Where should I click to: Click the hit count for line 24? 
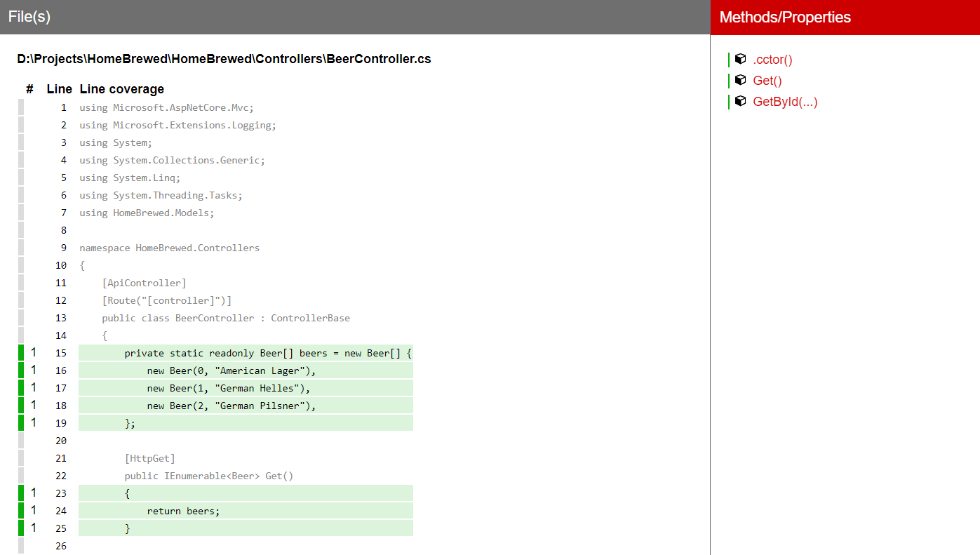coord(33,510)
